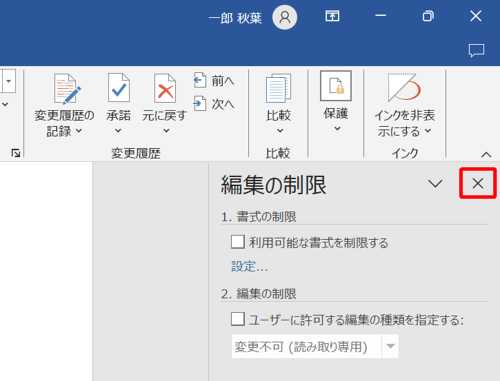Viewport: 500px width, 381px height.
Task: Expand the 承諾 dropdown arrow
Action: pyautogui.click(x=118, y=131)
